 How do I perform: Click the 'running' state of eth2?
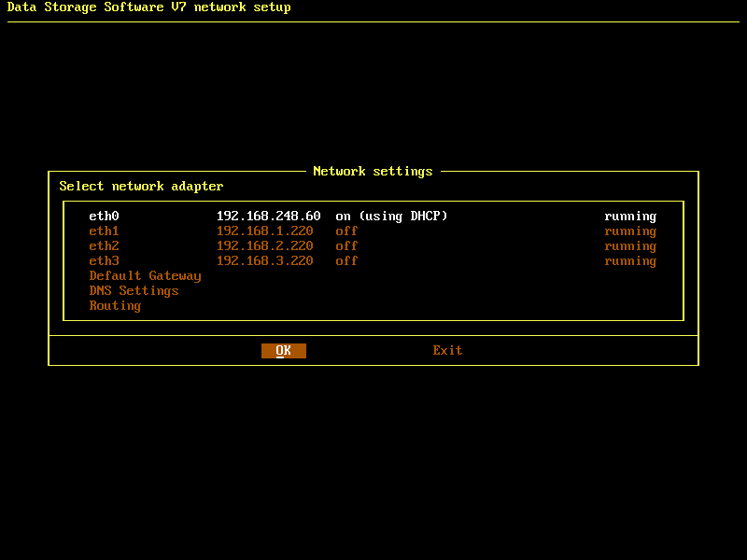coord(631,246)
